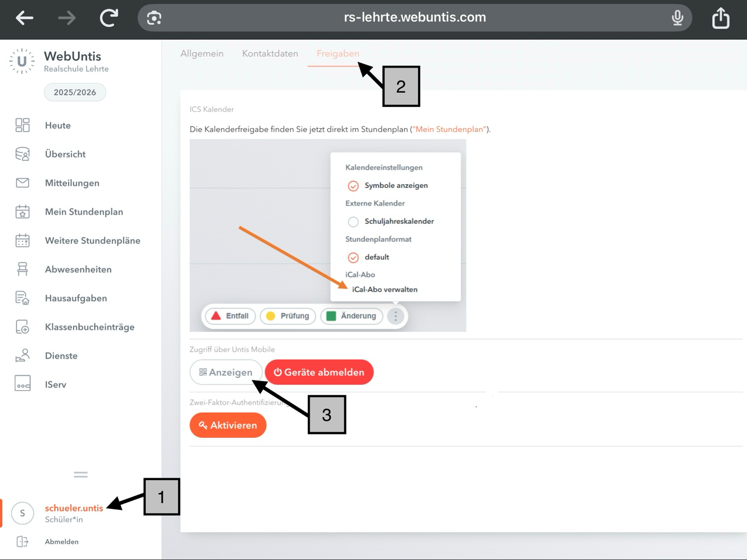Select the default Stundenplanformat option
The height and width of the screenshot is (560, 747).
tap(353, 258)
